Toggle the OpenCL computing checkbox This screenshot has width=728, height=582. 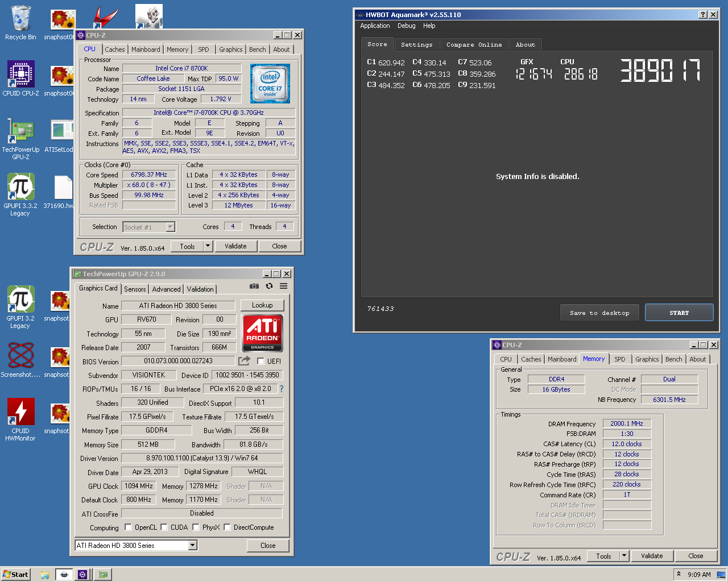tap(128, 527)
